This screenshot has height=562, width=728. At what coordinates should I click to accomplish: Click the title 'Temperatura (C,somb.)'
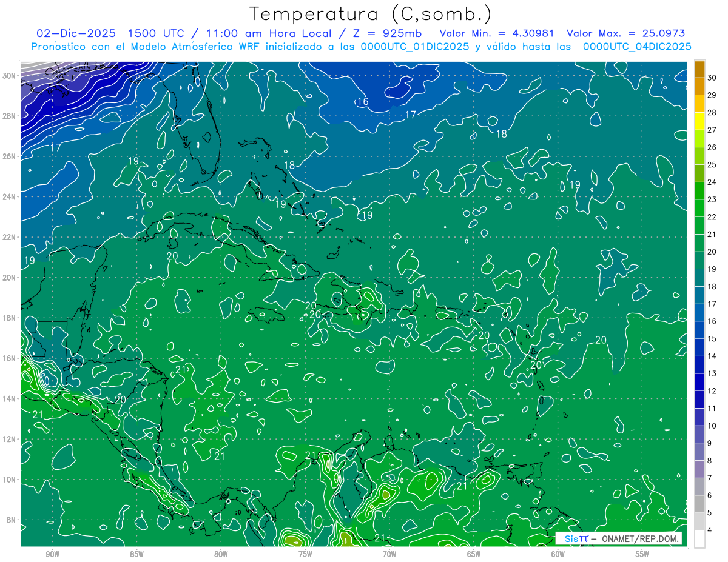371,14
